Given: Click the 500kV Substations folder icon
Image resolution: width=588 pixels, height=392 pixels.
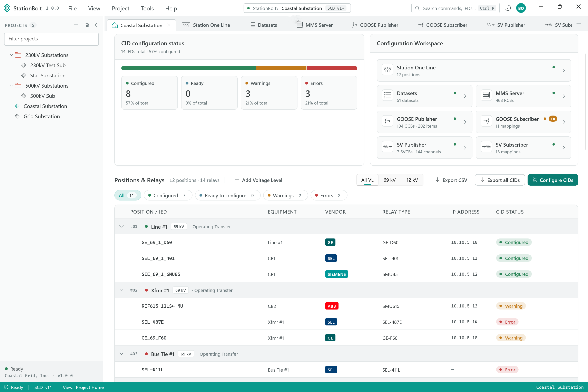Looking at the screenshot, I should point(18,86).
